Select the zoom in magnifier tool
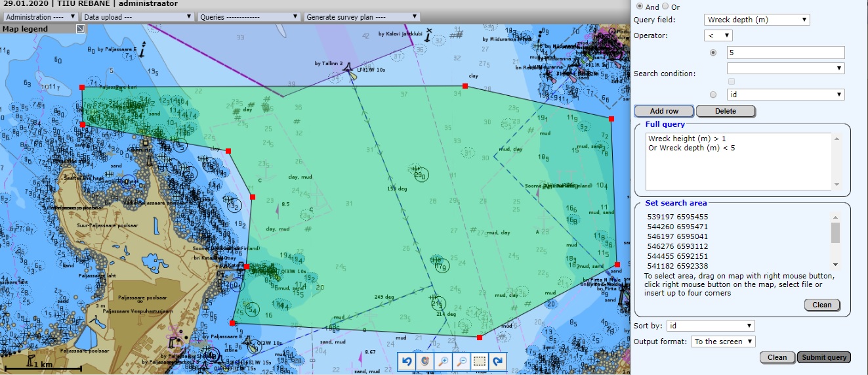Viewport: 868px width, 375px height. [x=444, y=361]
